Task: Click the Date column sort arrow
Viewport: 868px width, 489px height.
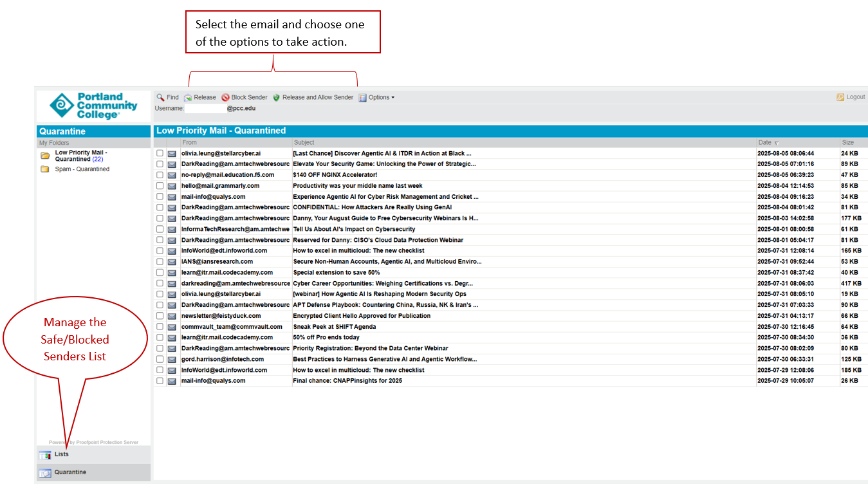Action: click(777, 142)
